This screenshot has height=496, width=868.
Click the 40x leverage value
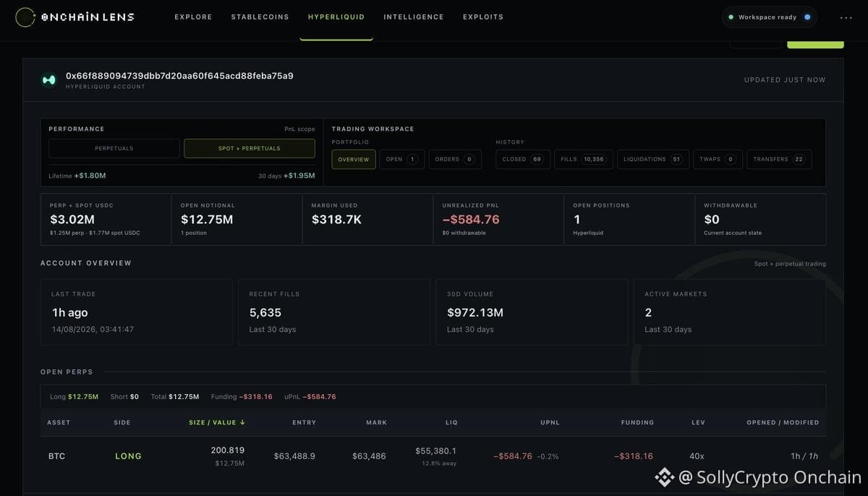pos(697,456)
